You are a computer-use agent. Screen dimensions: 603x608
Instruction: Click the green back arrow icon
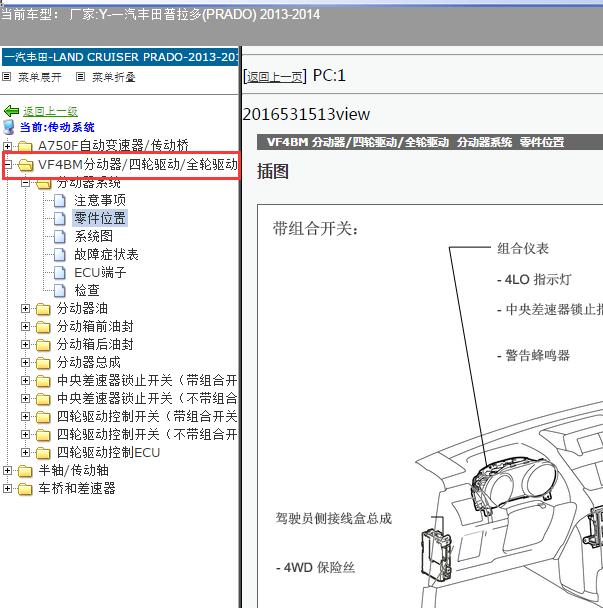11,111
